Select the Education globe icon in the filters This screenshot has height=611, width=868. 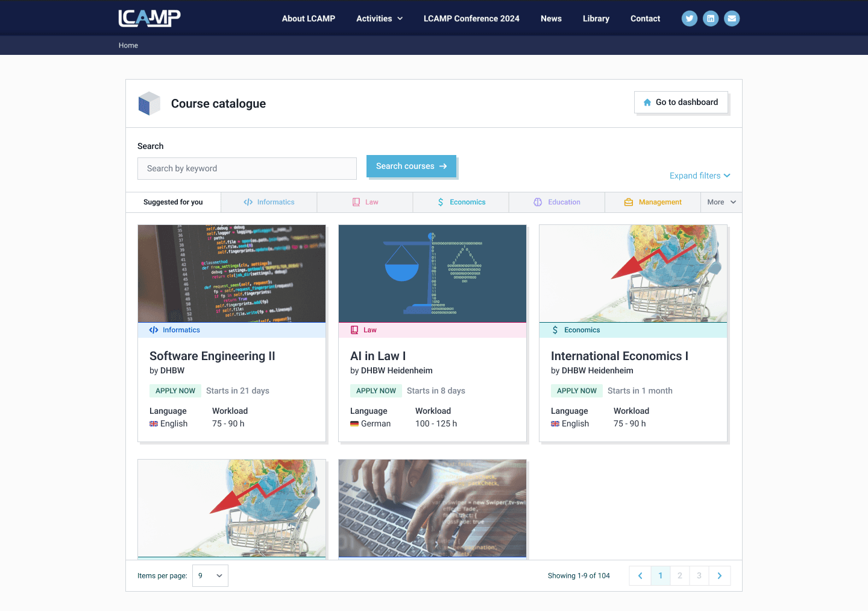tap(537, 201)
